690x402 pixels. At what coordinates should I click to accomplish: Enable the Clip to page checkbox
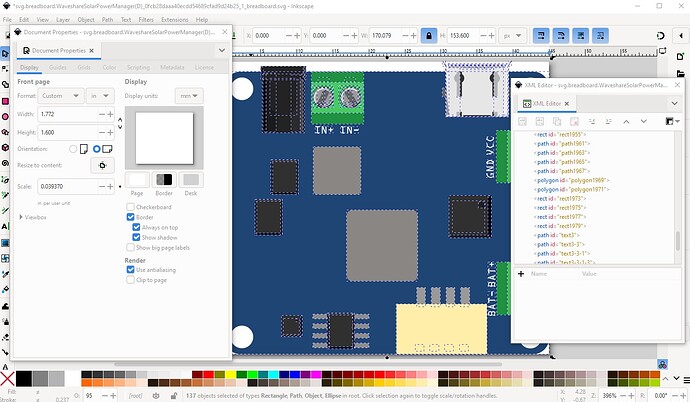tap(130, 280)
